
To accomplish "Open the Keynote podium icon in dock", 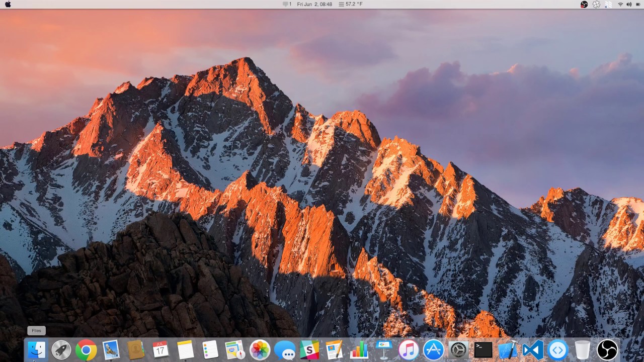I will (x=384, y=350).
